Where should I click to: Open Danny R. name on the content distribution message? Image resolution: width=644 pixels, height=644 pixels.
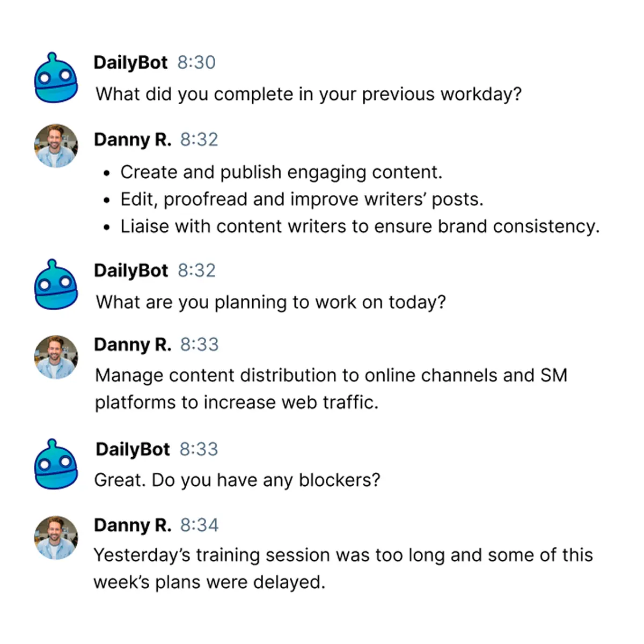[x=133, y=345]
